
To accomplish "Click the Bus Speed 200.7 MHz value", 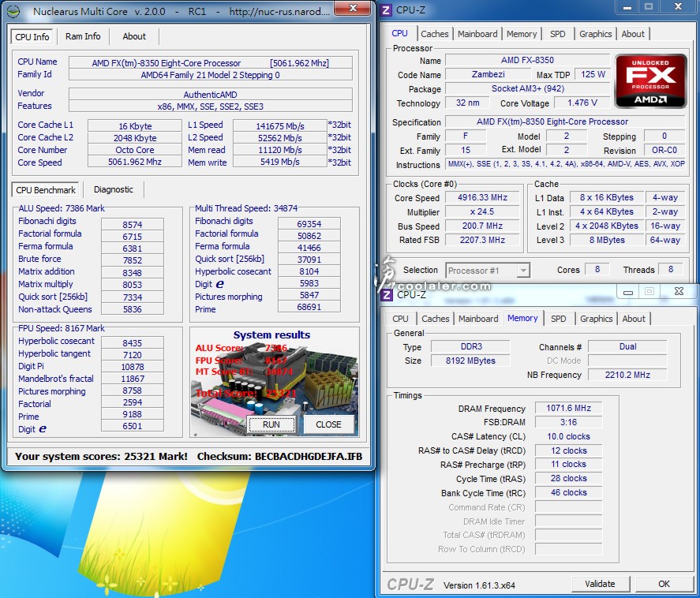I will click(483, 226).
